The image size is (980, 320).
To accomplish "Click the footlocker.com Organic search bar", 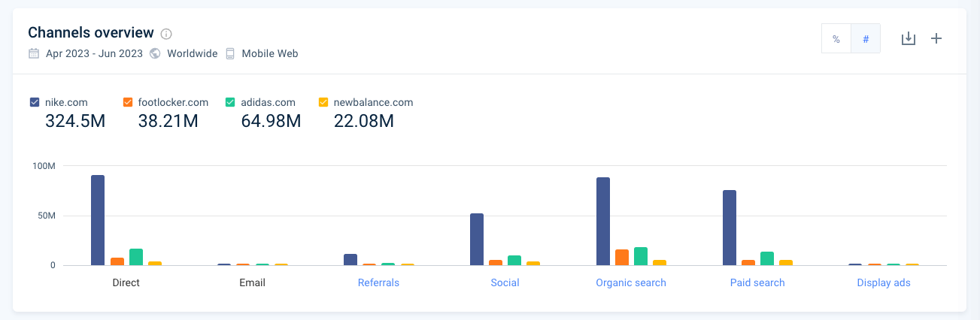I will tap(622, 258).
